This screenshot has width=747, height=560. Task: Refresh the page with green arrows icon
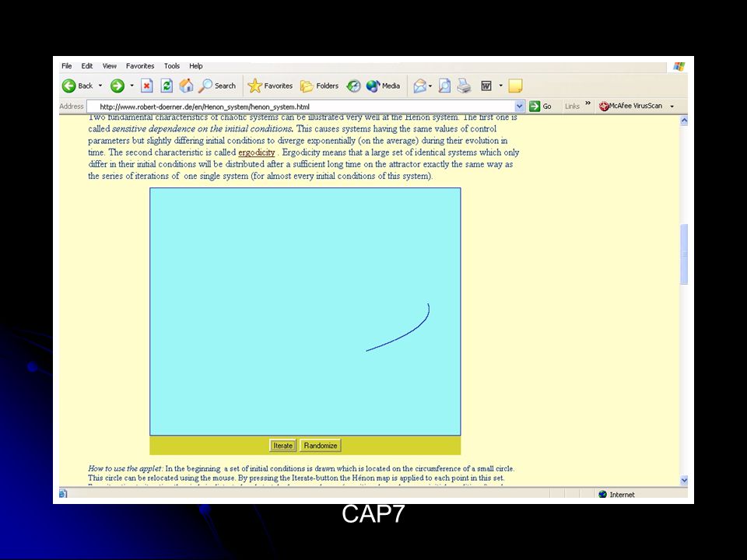coord(167,86)
